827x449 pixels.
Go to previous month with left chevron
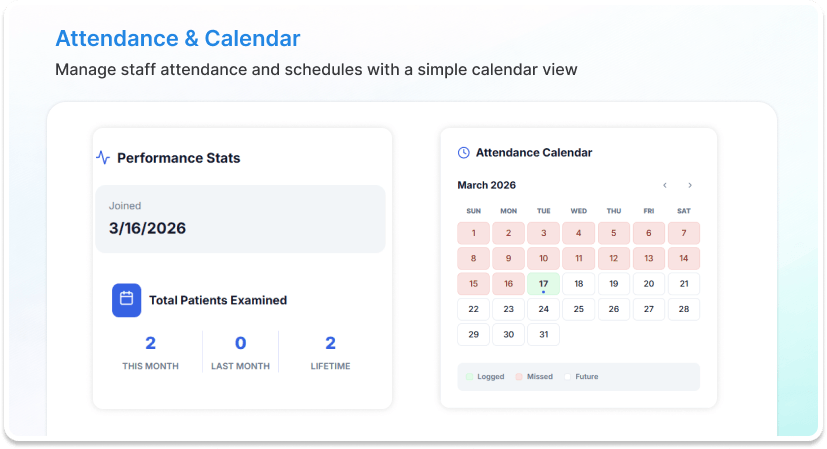pyautogui.click(x=665, y=185)
